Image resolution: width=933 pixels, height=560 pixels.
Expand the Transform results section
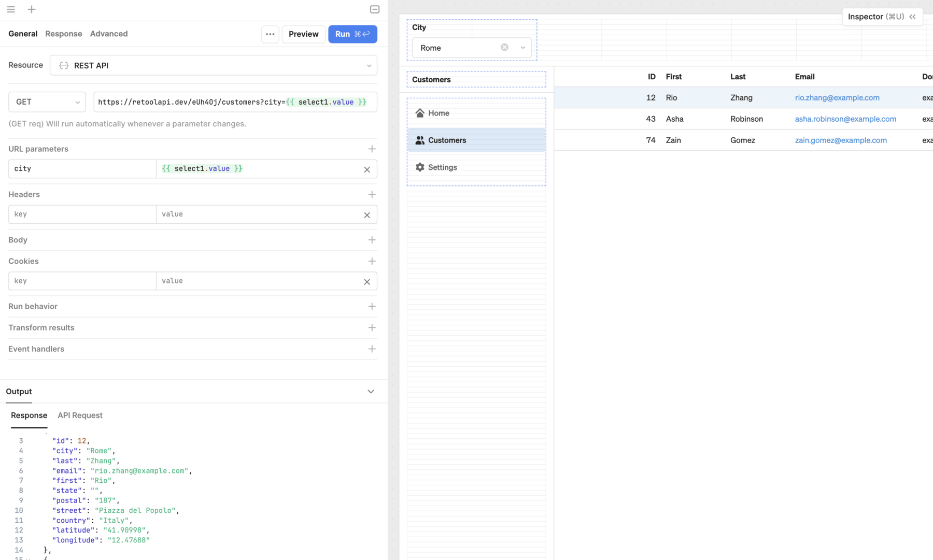click(x=372, y=328)
